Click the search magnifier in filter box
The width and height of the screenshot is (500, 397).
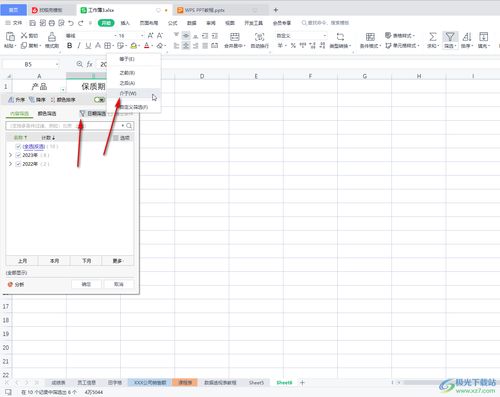coord(129,126)
